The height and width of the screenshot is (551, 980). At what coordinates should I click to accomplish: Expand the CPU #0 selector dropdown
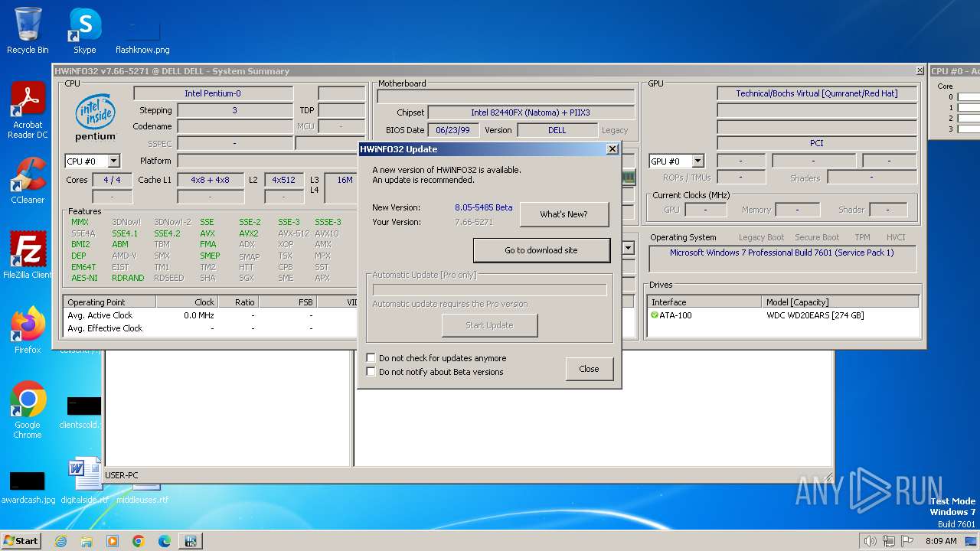[113, 161]
